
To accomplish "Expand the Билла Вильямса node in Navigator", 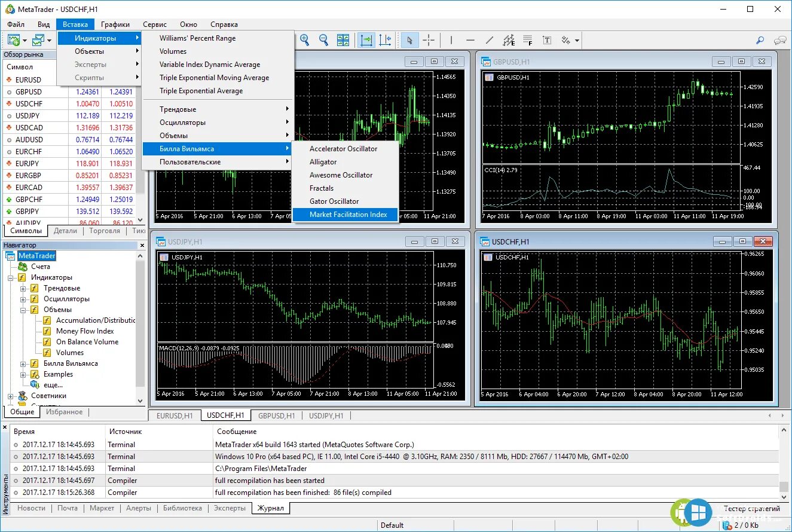I will point(23,363).
